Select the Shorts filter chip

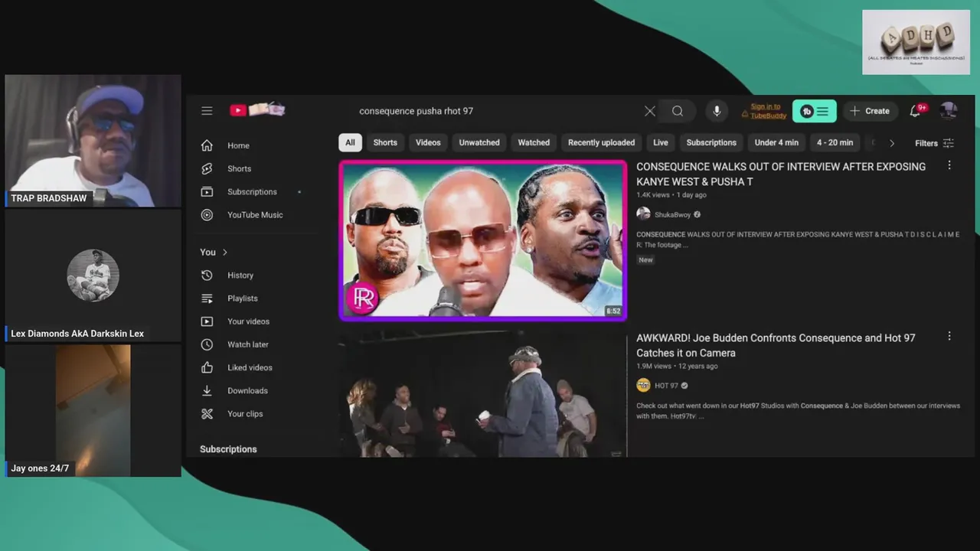click(385, 142)
